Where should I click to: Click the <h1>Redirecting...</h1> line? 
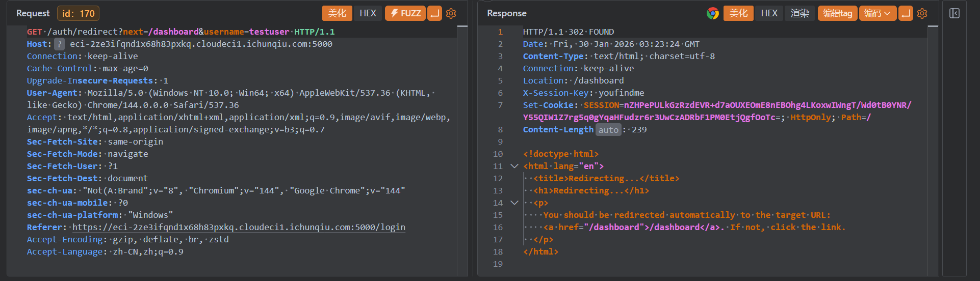pyautogui.click(x=591, y=190)
